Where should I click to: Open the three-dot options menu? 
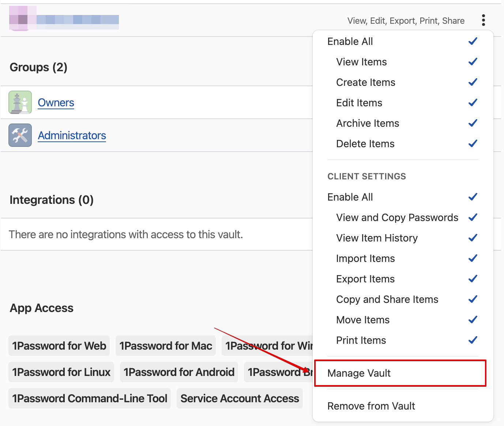pos(484,20)
